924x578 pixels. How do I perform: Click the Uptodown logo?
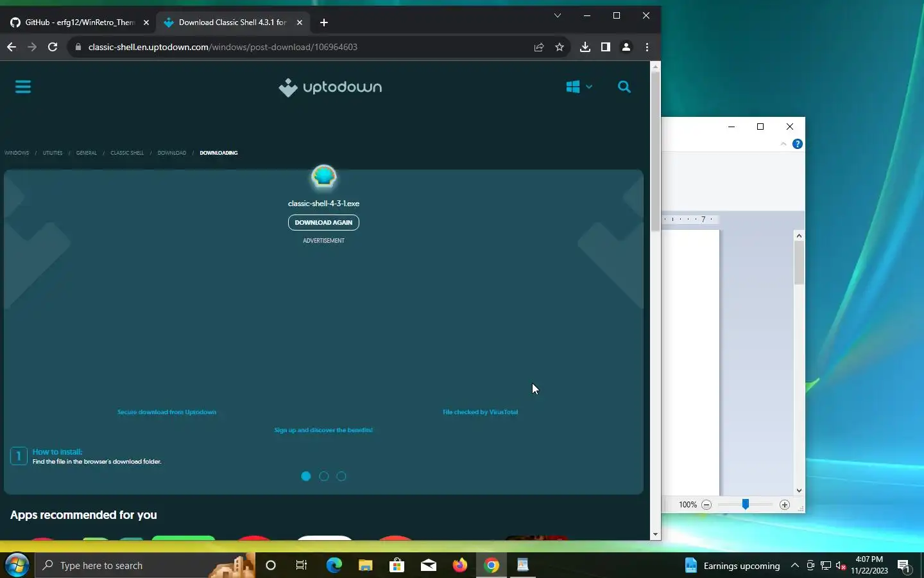(330, 87)
